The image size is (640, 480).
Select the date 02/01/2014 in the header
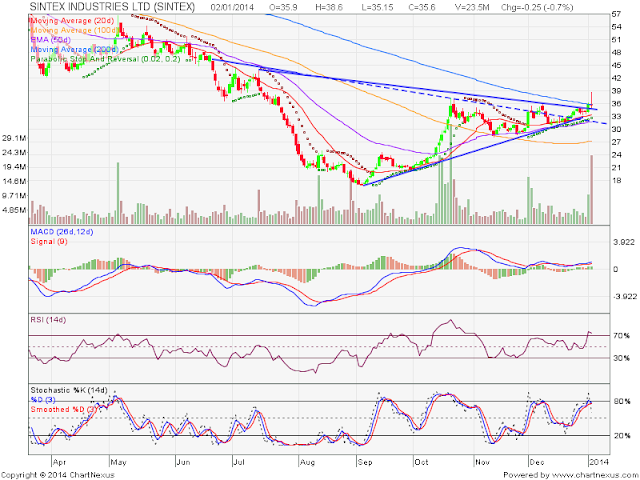[232, 7]
